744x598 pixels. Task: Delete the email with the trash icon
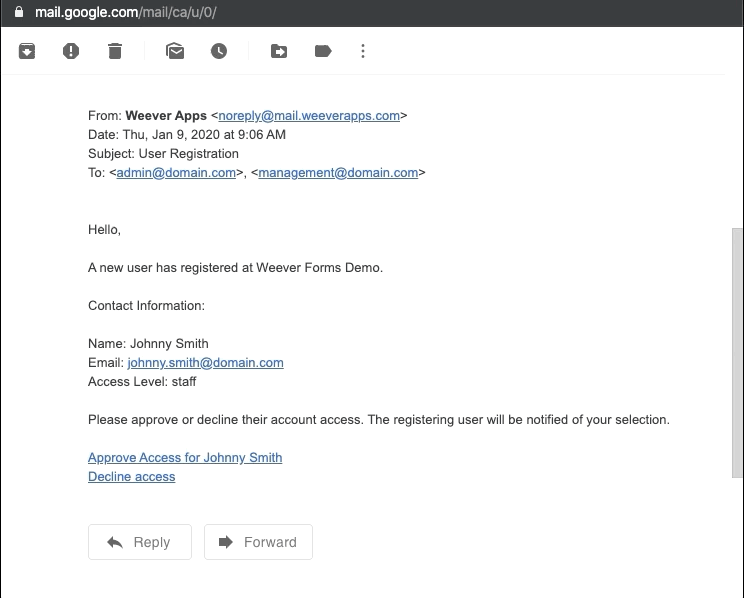pyautogui.click(x=115, y=51)
